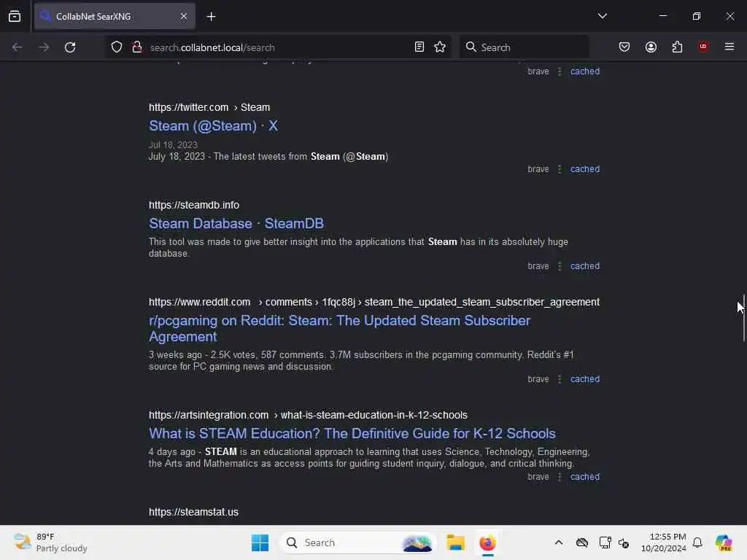The image size is (747, 560).
Task: Click the address bar showing search.collabnet.local/search
Action: coord(279,47)
